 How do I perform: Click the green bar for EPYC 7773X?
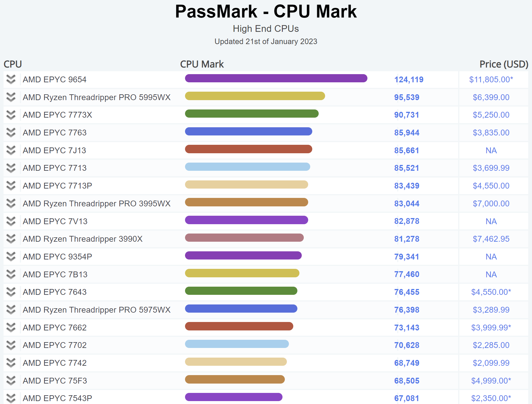click(252, 114)
